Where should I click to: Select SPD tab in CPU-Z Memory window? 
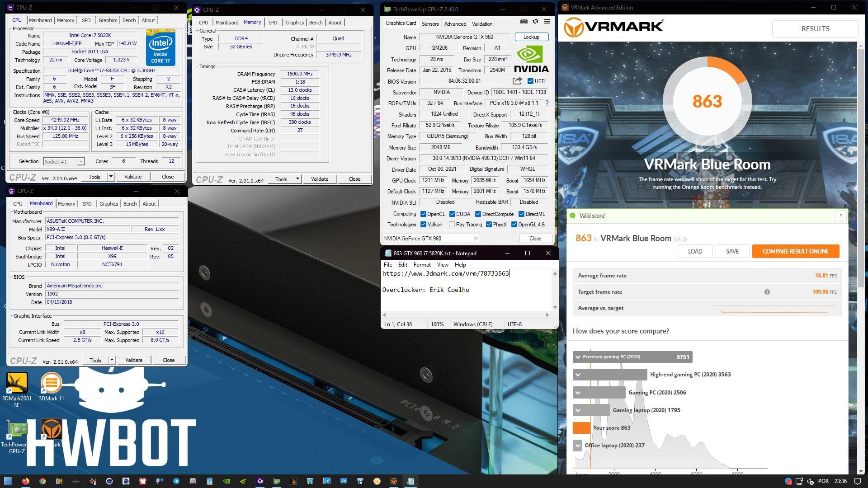click(273, 23)
